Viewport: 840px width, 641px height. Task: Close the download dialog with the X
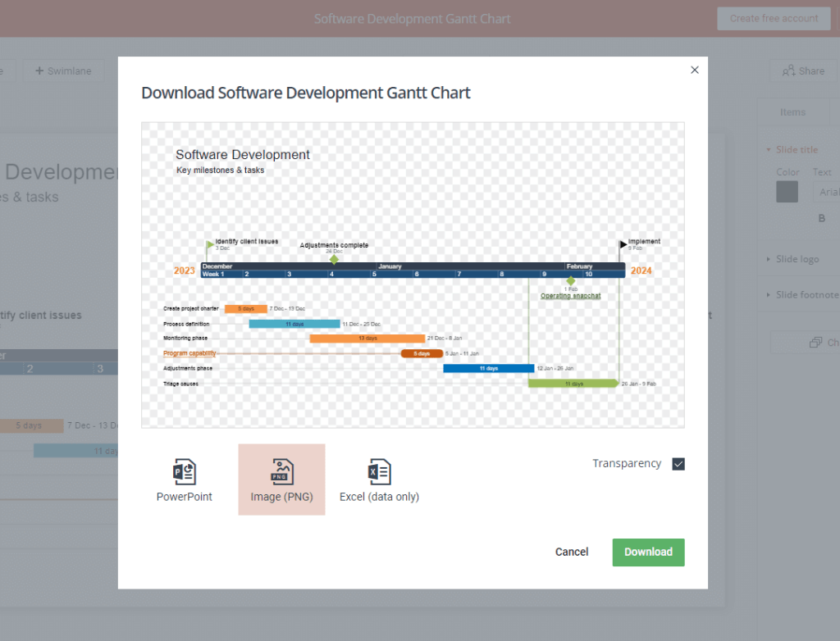tap(694, 70)
